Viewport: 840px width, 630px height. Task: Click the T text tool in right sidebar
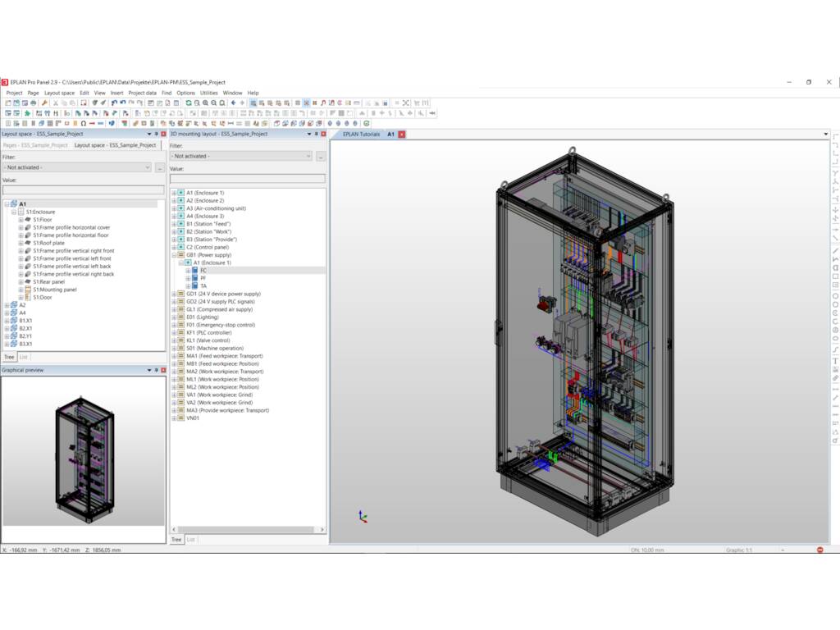point(835,361)
